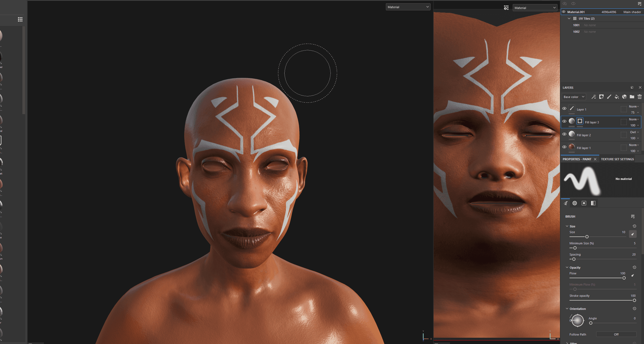The image size is (644, 344).
Task: Change Fill layer 2 Ovrl blending mode
Action: pos(634,132)
